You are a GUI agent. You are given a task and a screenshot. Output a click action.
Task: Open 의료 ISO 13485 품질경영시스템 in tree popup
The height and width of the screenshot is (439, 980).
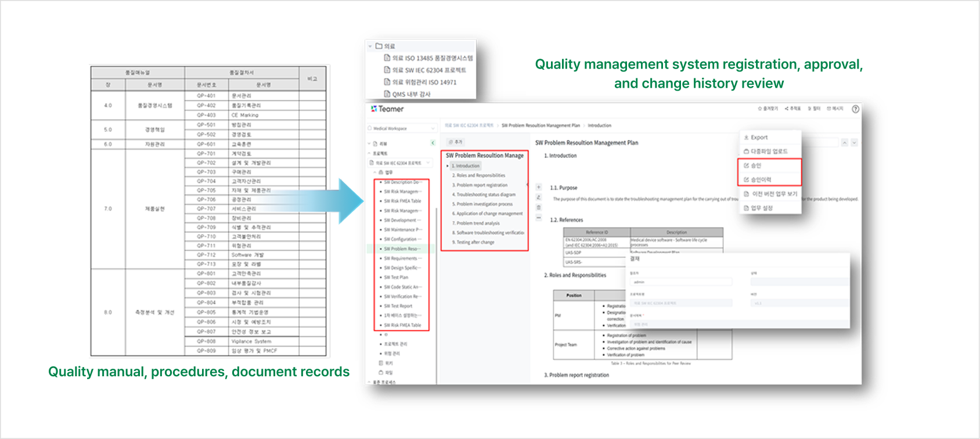(428, 58)
